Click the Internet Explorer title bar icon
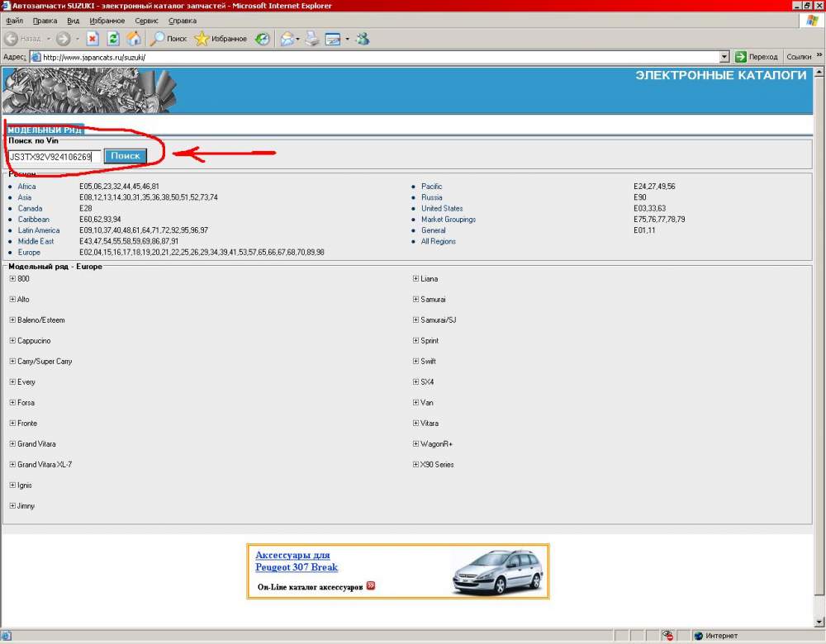Image resolution: width=826 pixels, height=644 pixels. point(6,6)
